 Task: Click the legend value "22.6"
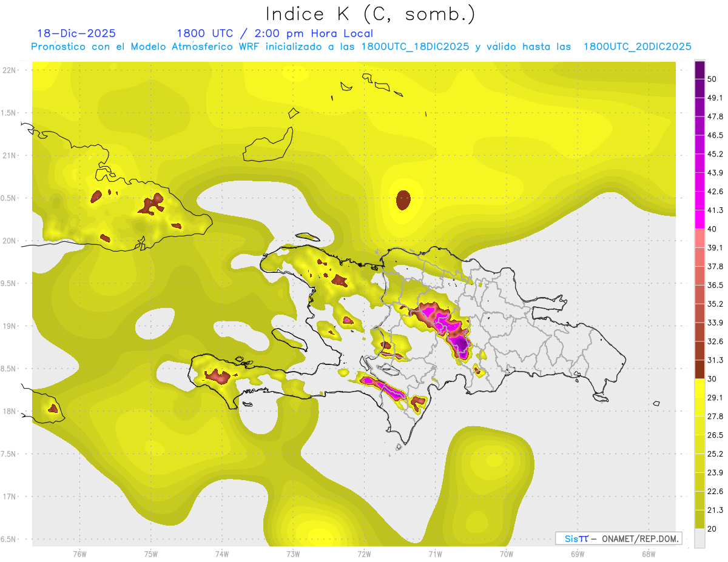(x=715, y=492)
